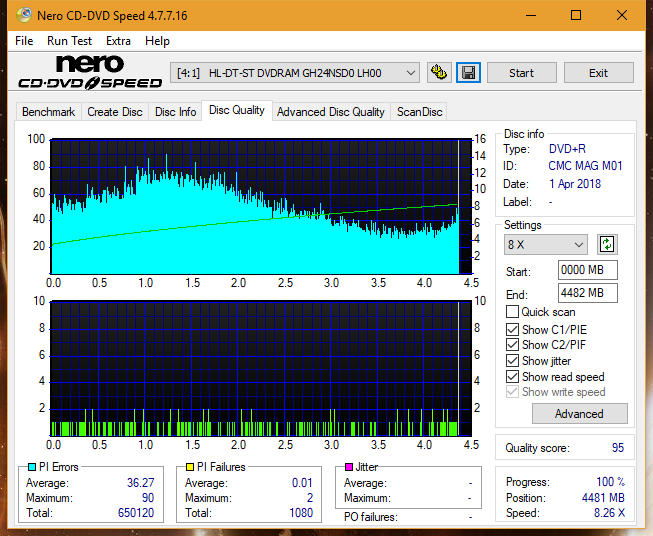653x536 pixels.
Task: Enable the Quick scan checkbox
Action: 512,312
